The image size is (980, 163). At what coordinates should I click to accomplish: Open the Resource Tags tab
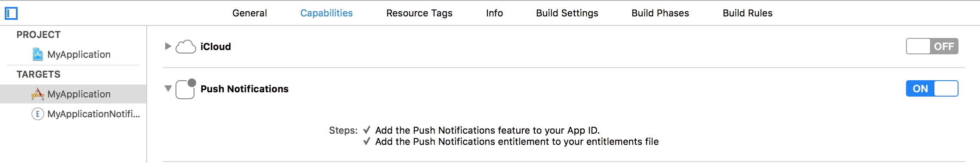click(419, 13)
